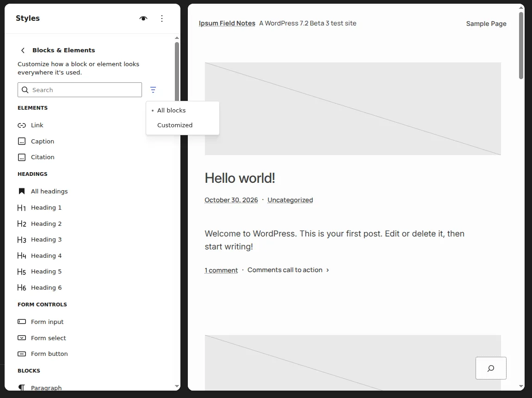The width and height of the screenshot is (532, 398).
Task: Focus the blocks Search field
Action: (x=80, y=90)
